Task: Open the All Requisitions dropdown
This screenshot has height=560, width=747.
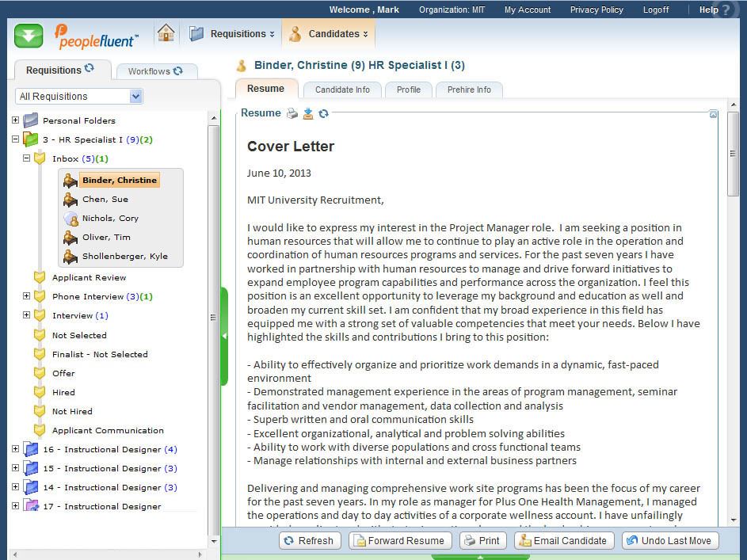Action: click(135, 97)
